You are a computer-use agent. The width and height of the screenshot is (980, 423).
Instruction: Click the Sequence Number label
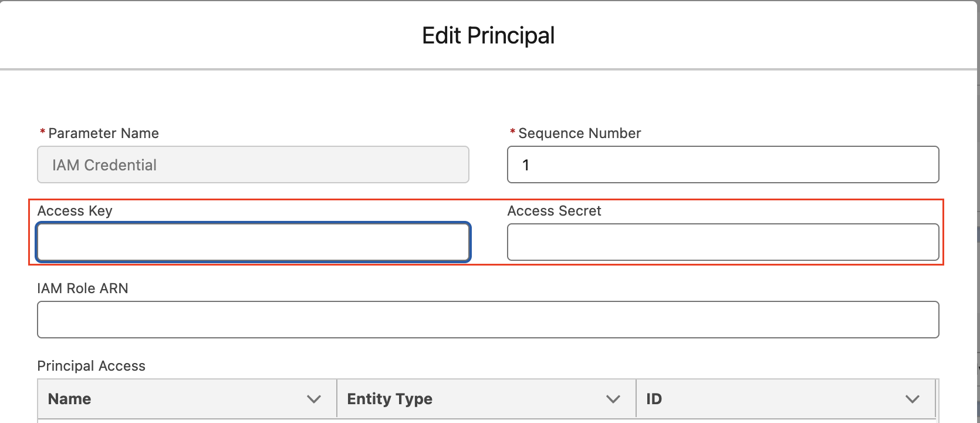point(579,133)
